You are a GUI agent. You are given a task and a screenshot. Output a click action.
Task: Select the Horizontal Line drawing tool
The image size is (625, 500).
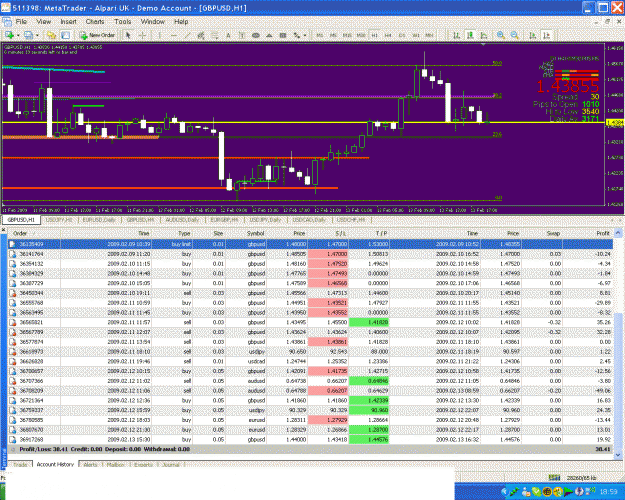tap(173, 35)
